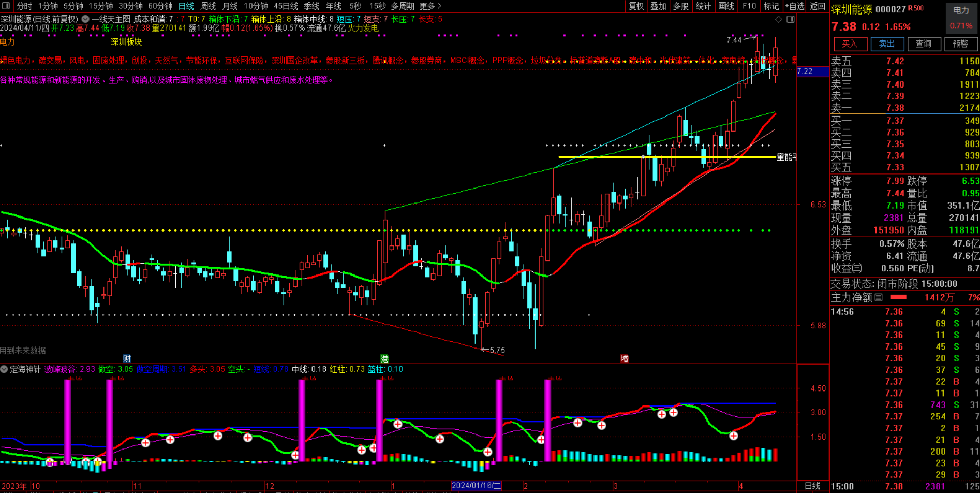This screenshot has width=980, height=493.
Task: Click the 增 info marker on chart
Action: click(625, 358)
